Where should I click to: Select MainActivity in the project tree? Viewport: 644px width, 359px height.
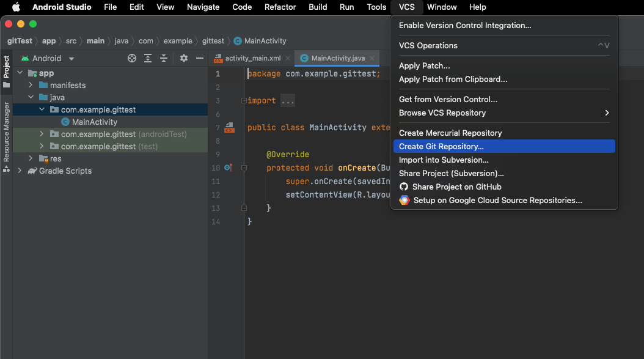click(x=94, y=122)
